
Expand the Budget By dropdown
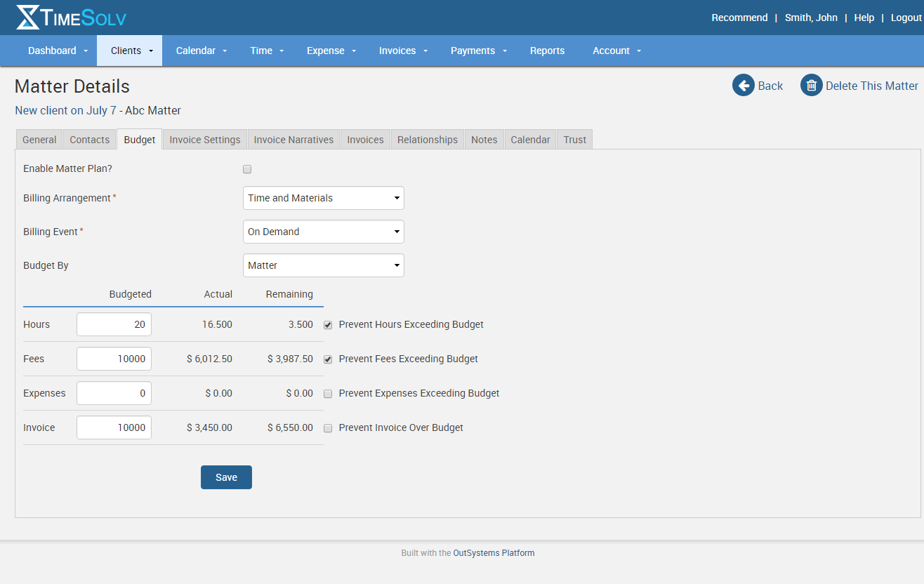323,265
